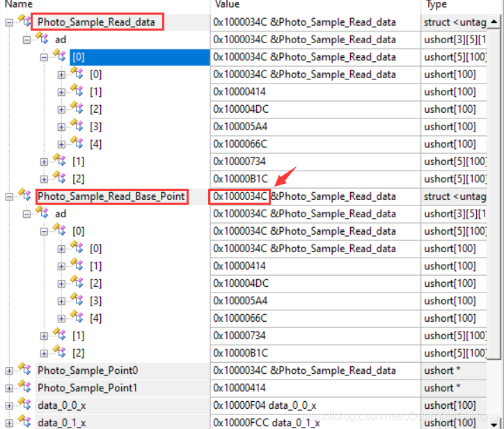Click the variable icon beside Photo_Sample_Point0

[24, 369]
